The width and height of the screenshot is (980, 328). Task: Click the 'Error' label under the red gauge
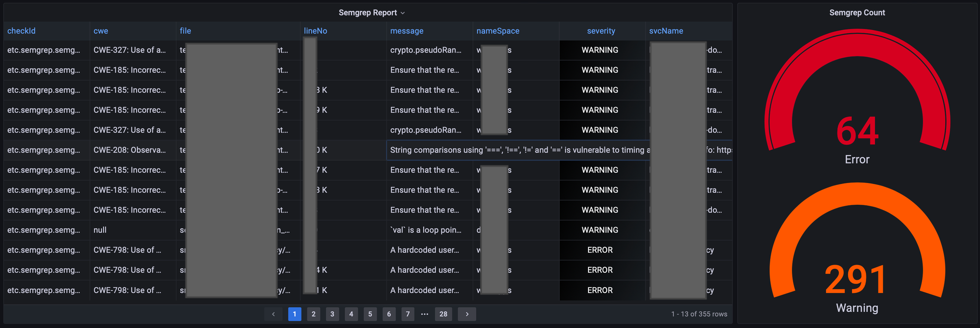tap(857, 160)
